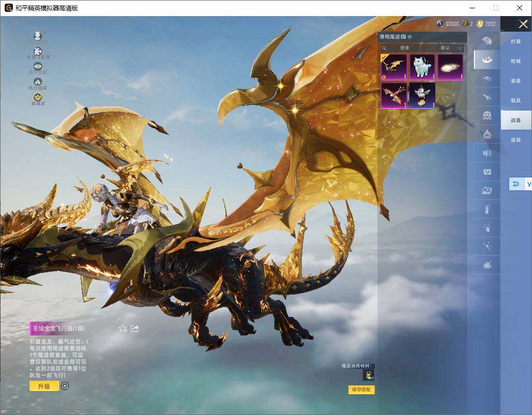The image size is (532, 415).
Task: Click the 滑翔尾迹(5) panel header
Action: click(393, 37)
